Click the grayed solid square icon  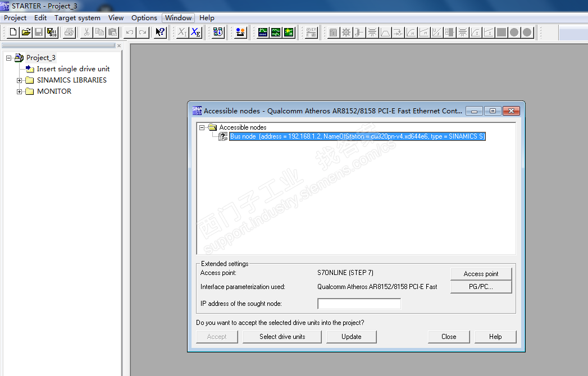click(502, 33)
